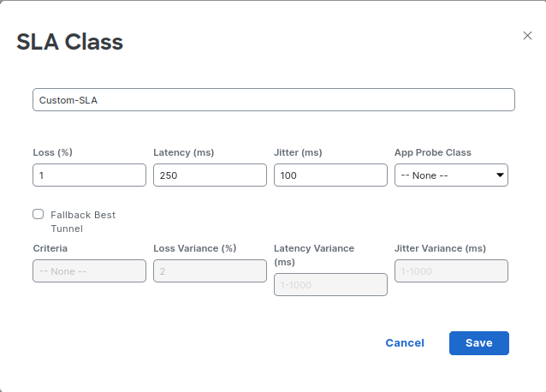
Task: Click the App Probe Class label
Action: click(433, 152)
